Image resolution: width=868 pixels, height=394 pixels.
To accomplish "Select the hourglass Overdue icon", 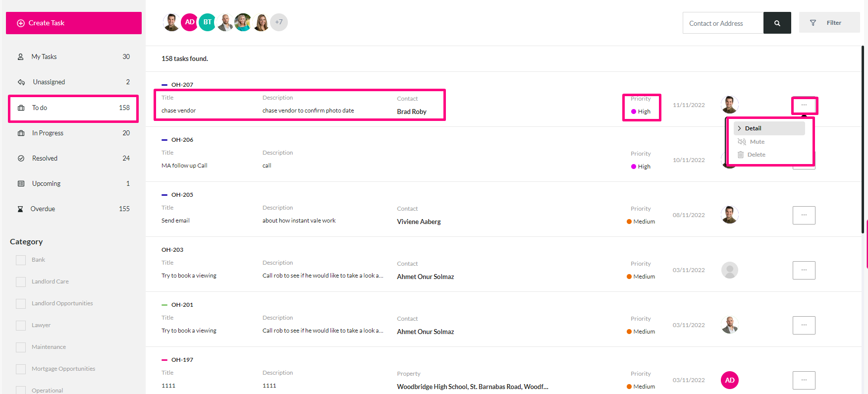I will [x=20, y=209].
